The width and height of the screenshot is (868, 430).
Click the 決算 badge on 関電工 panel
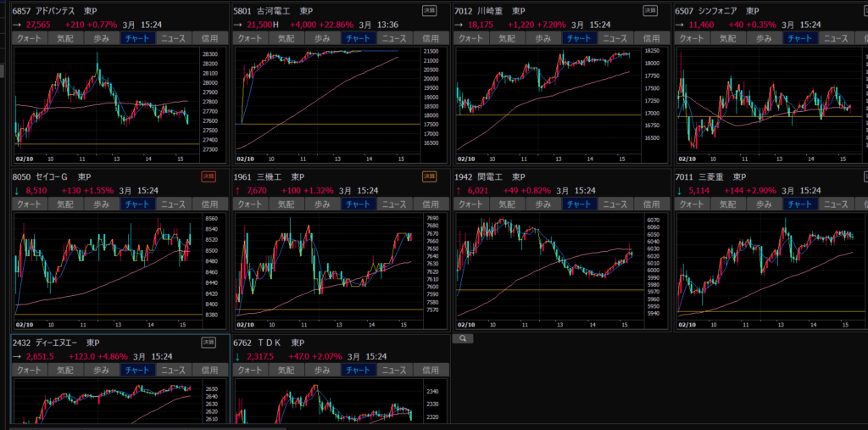(x=650, y=176)
